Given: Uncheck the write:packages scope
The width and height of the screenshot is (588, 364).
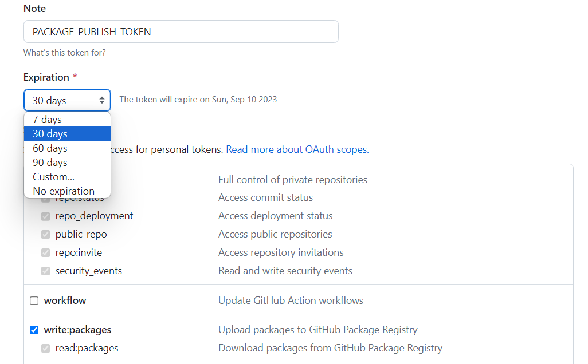Looking at the screenshot, I should (x=34, y=330).
